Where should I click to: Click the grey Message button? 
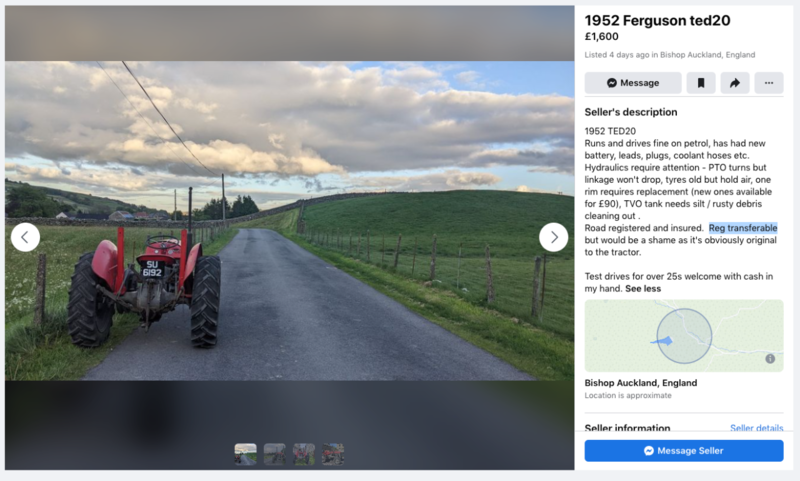coord(633,83)
